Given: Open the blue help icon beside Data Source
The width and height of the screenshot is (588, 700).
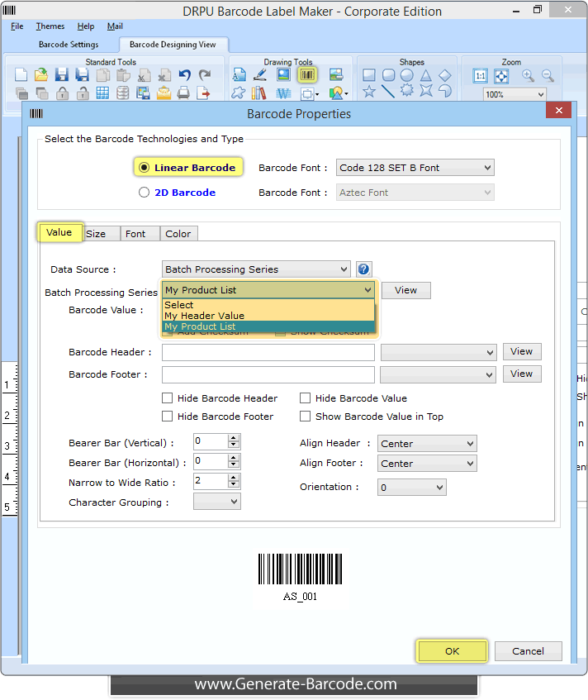Looking at the screenshot, I should 363,269.
